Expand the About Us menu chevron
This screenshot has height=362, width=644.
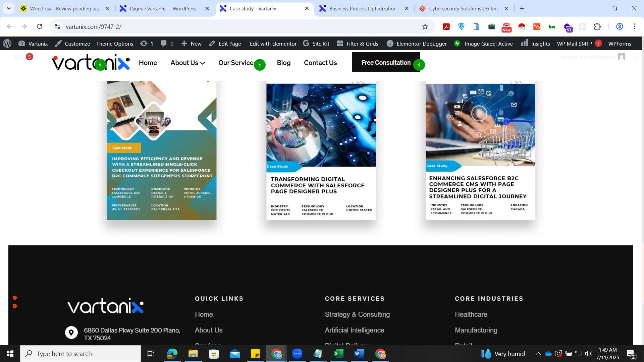point(203,63)
